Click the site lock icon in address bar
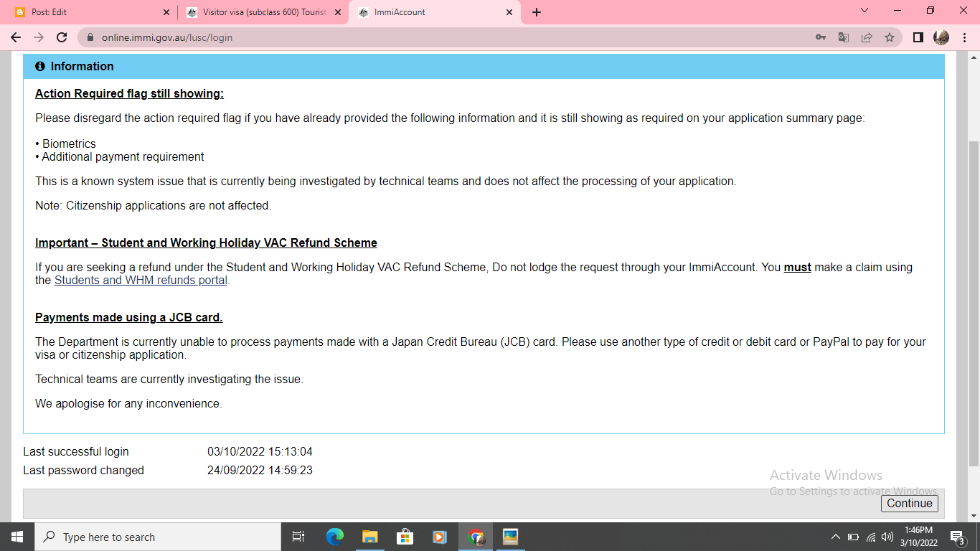The height and width of the screenshot is (551, 980). 90,37
